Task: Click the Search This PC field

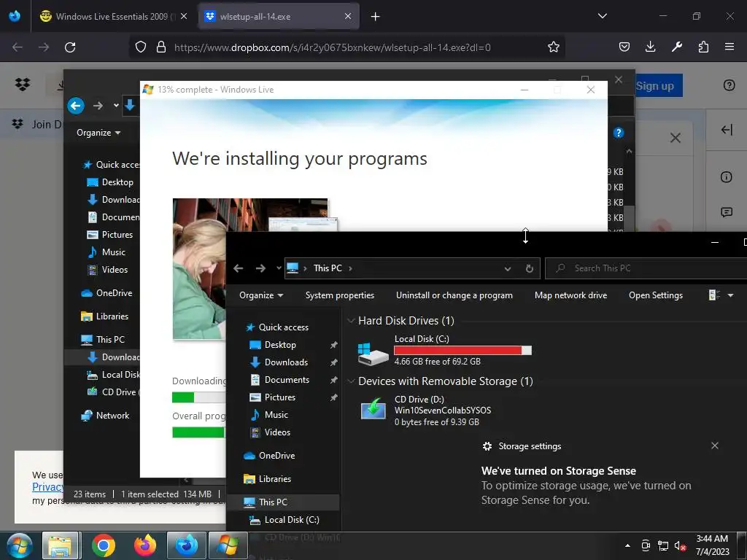Action: click(x=646, y=268)
